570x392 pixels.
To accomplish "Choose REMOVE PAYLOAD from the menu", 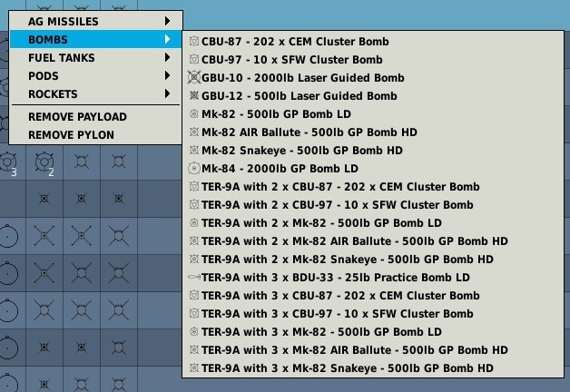I will point(95,117).
